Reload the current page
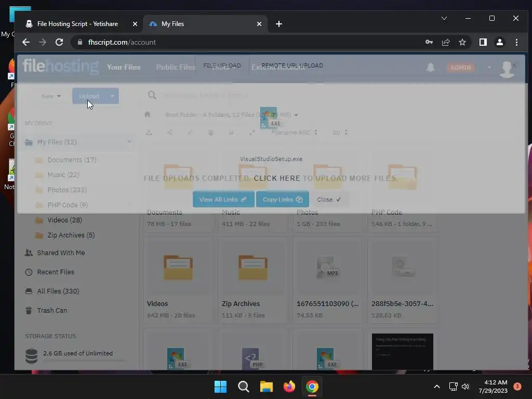 coord(59,42)
